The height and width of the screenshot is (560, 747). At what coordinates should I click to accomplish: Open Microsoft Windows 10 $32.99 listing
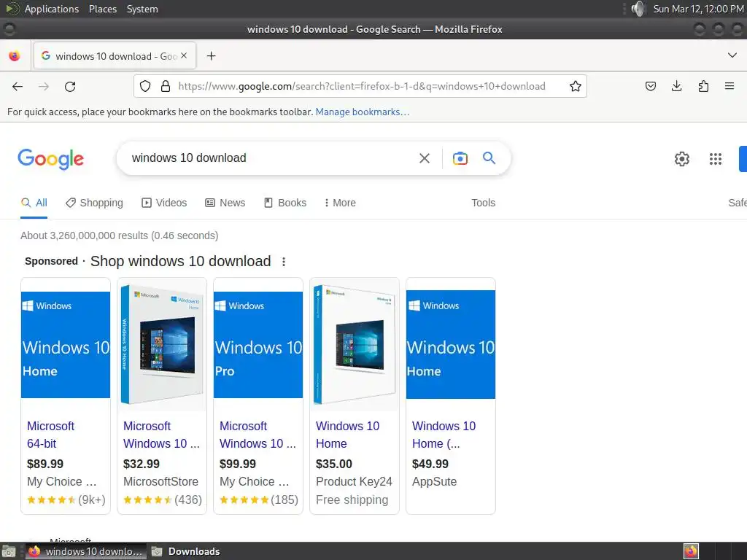coord(161,435)
